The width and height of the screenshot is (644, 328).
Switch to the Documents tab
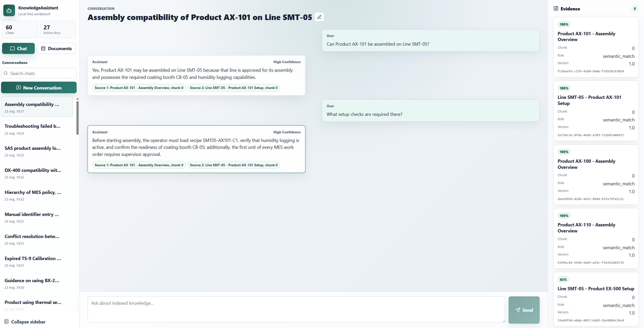tap(56, 48)
